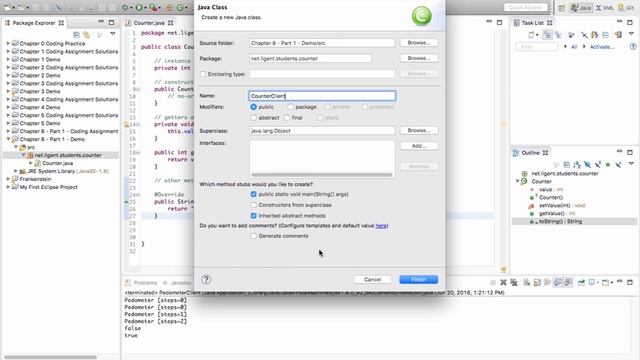Expand Chapter 0 Coding Practice project

[x=8, y=43]
